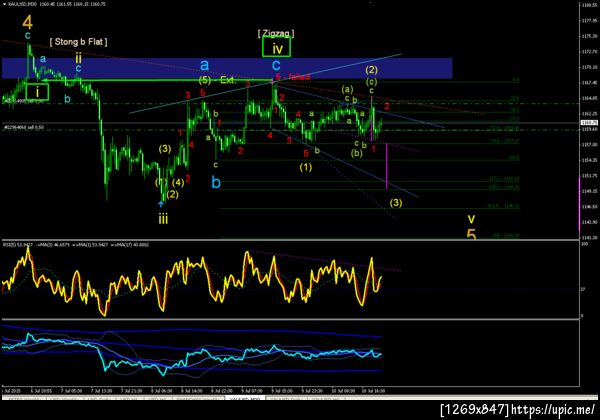This screenshot has height=420, width=600.
Task: Select the green boxed 'iv' wave label
Action: (x=276, y=47)
